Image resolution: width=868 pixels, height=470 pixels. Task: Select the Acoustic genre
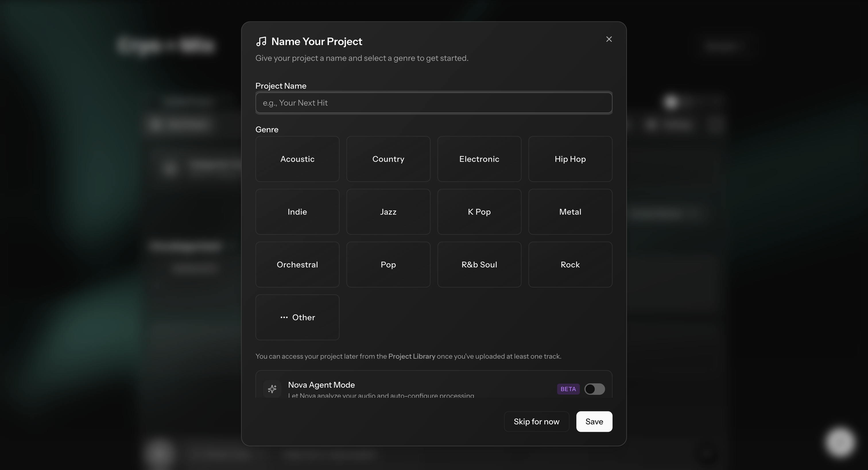pyautogui.click(x=297, y=159)
